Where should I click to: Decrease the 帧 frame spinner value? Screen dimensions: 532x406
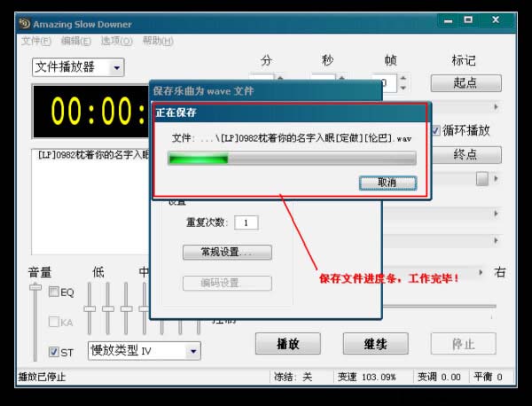coord(403,88)
